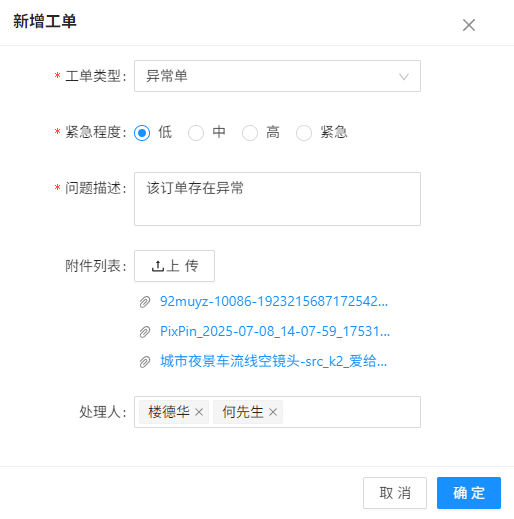Open the 城市夜景车流线空镜头 attachment link

(x=274, y=361)
